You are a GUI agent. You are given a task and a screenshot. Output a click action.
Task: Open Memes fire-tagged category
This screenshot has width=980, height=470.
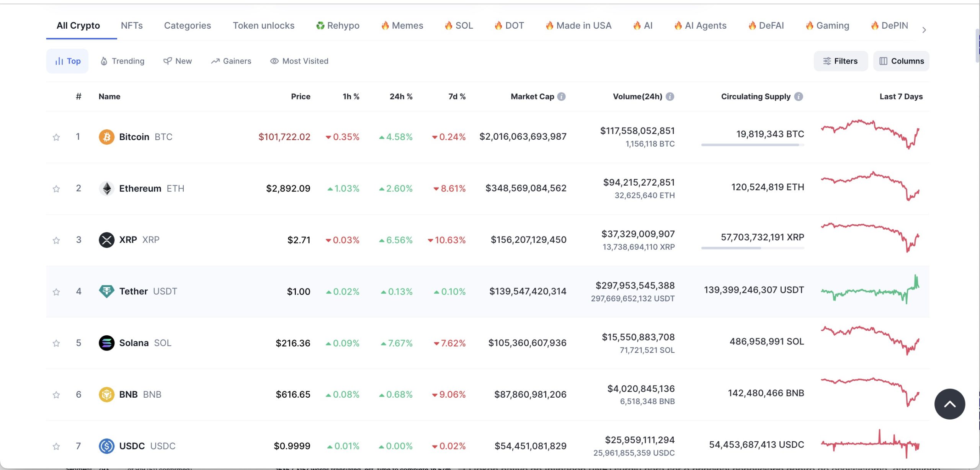coord(402,26)
